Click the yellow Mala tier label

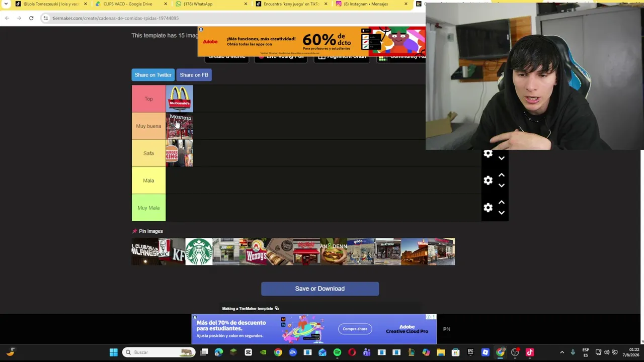click(x=148, y=180)
